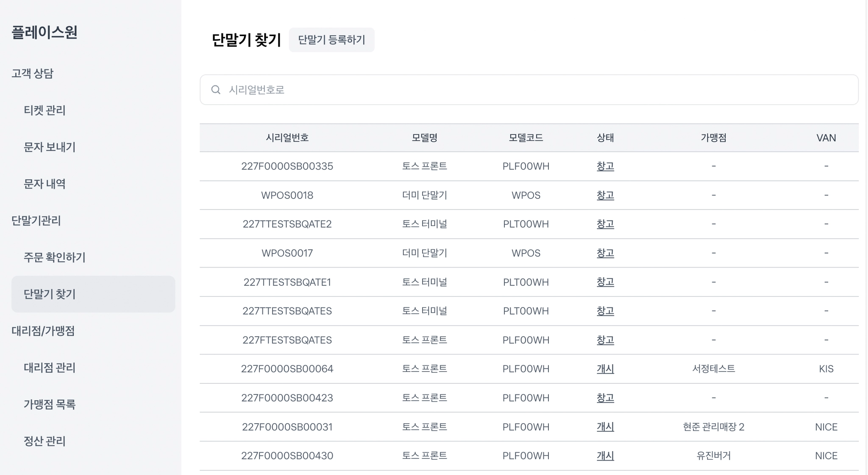Open 티켓 관리 in sidebar
Viewport: 868px width, 475px height.
pyautogui.click(x=45, y=110)
